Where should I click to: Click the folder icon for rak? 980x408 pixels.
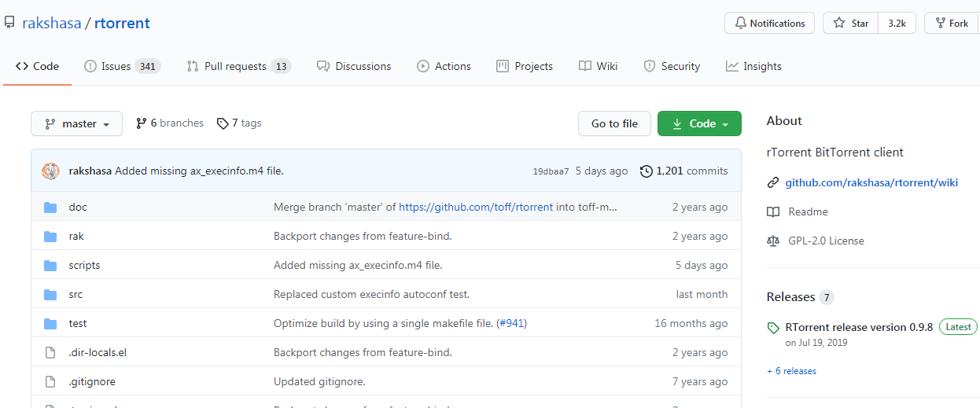click(x=50, y=237)
